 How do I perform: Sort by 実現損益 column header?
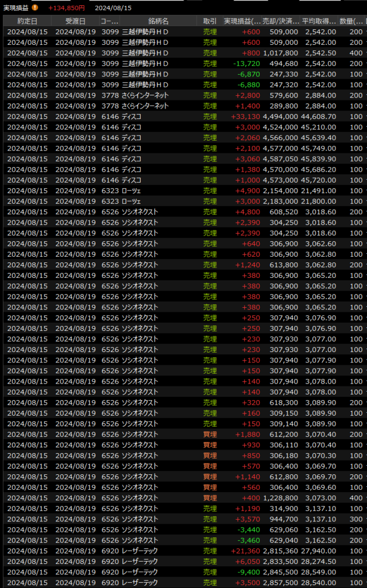coord(242,21)
